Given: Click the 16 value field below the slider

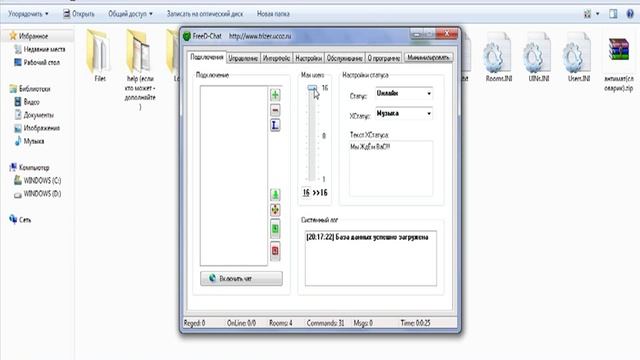Looking at the screenshot, I should pyautogui.click(x=306, y=193).
